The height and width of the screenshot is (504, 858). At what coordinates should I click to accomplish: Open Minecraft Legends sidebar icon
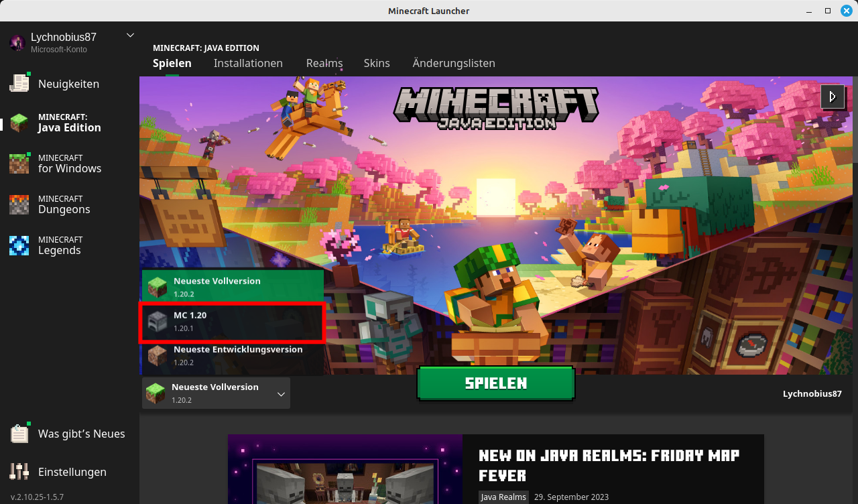coord(19,245)
